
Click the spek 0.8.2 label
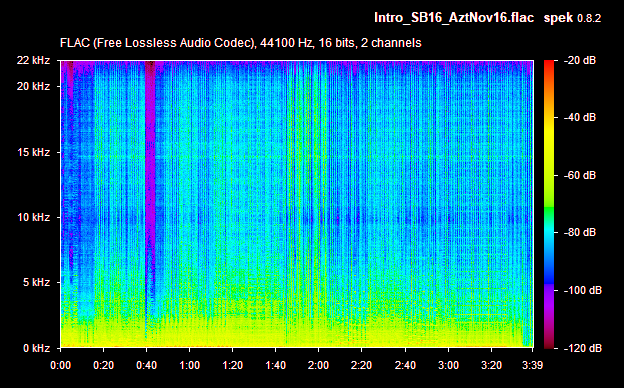point(572,18)
